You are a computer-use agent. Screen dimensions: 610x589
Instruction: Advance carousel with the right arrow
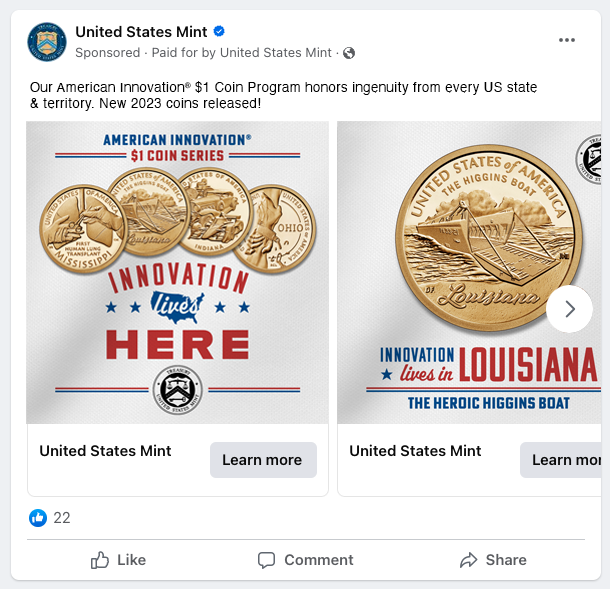click(x=570, y=309)
